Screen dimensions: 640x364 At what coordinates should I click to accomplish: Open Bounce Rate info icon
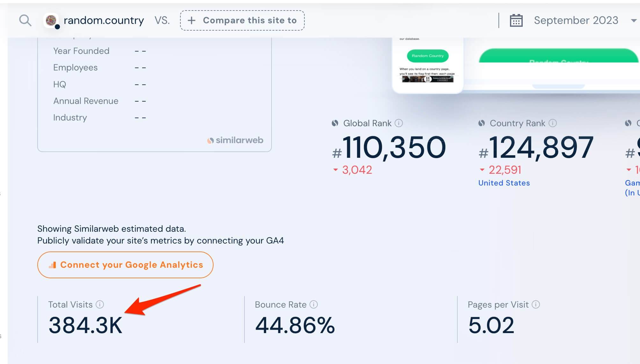pyautogui.click(x=314, y=304)
